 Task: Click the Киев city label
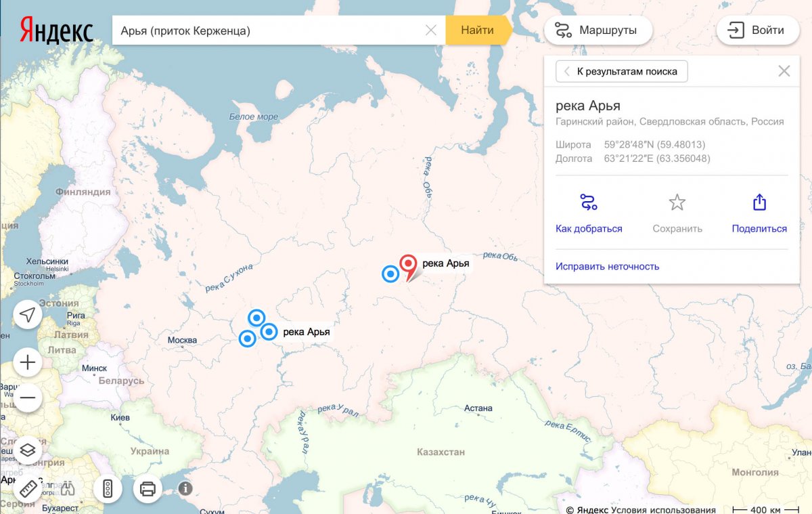click(x=120, y=417)
